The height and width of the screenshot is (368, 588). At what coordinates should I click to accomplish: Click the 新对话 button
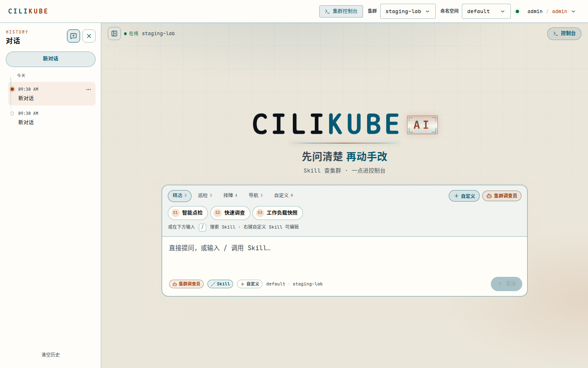[51, 59]
